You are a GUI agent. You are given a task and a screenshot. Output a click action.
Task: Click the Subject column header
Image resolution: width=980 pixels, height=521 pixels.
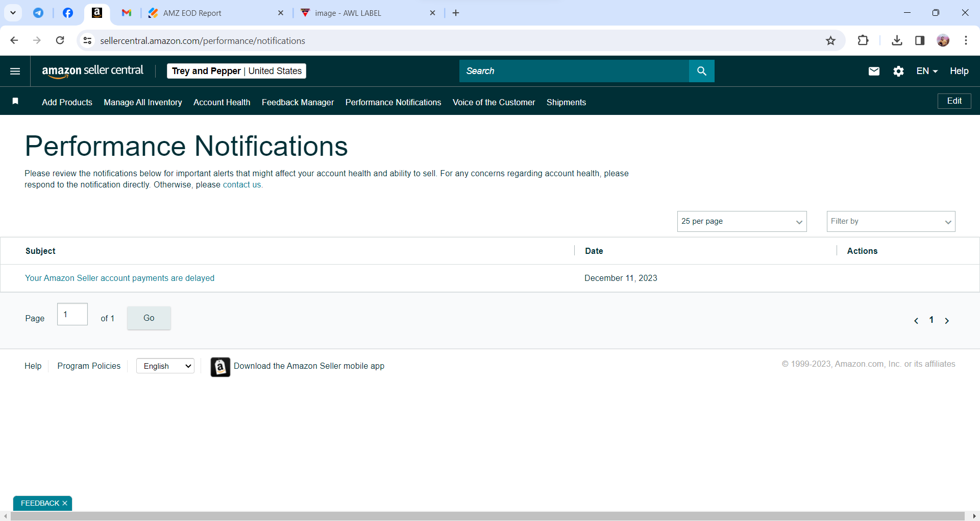click(x=40, y=251)
